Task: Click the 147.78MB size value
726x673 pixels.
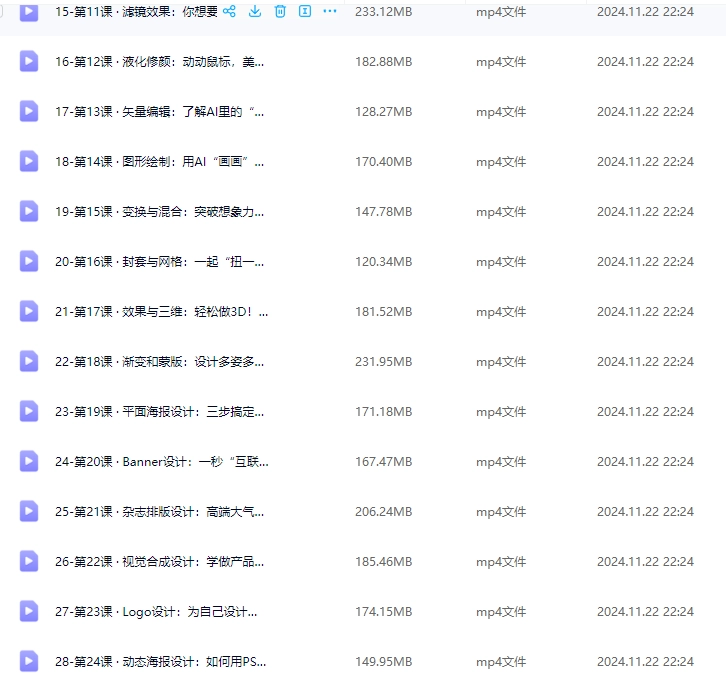Action: (383, 212)
